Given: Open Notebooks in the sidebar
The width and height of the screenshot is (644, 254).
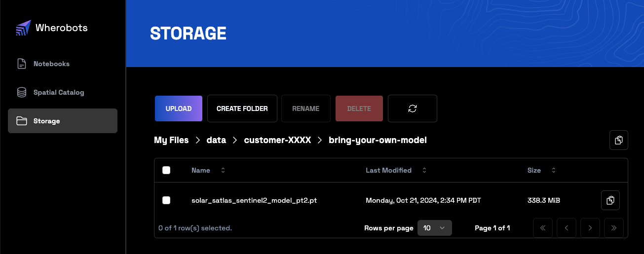Looking at the screenshot, I should pos(63,64).
